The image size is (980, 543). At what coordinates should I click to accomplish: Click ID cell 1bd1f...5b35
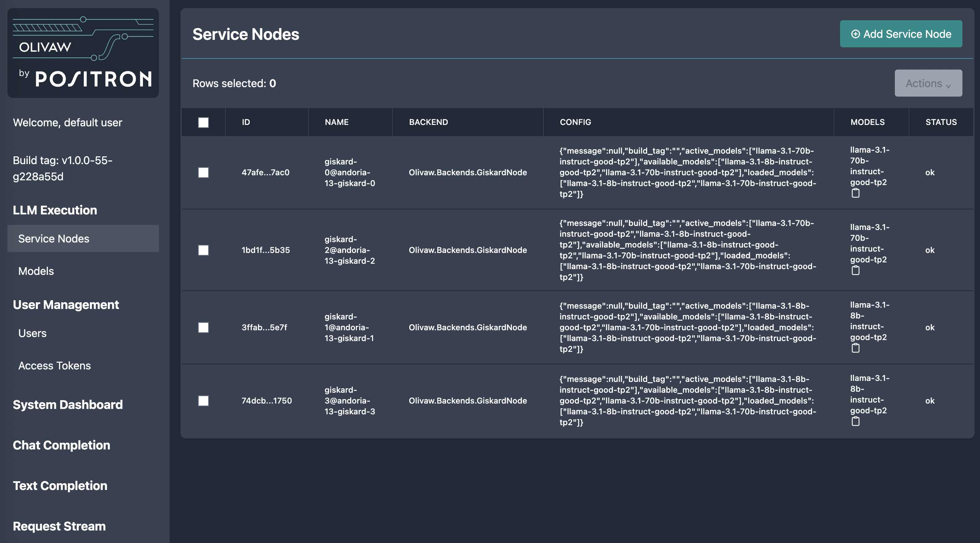click(x=266, y=250)
